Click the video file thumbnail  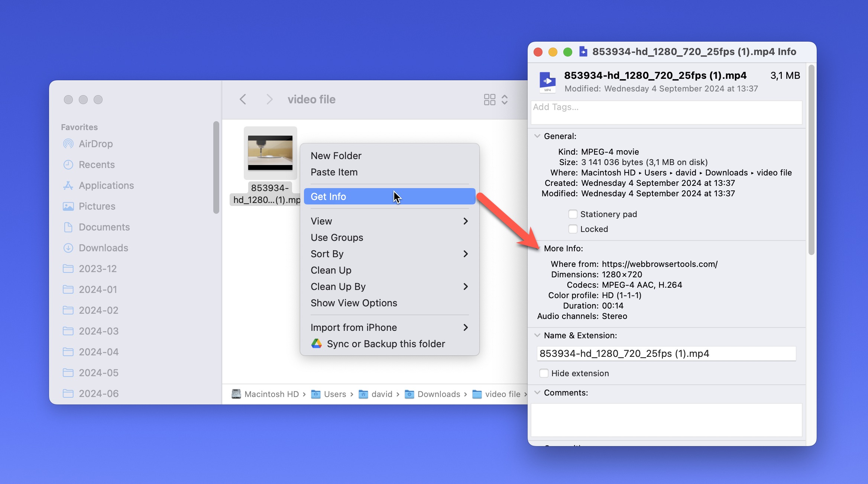point(270,152)
